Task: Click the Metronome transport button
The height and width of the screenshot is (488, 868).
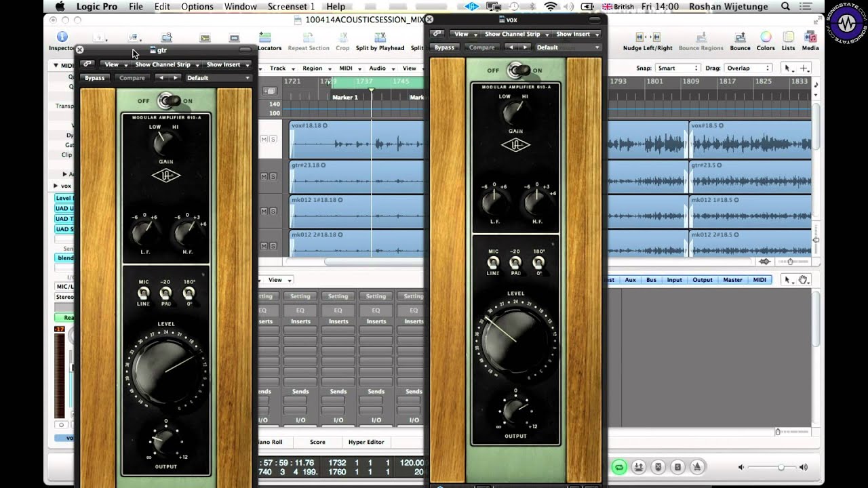Action: 697,467
